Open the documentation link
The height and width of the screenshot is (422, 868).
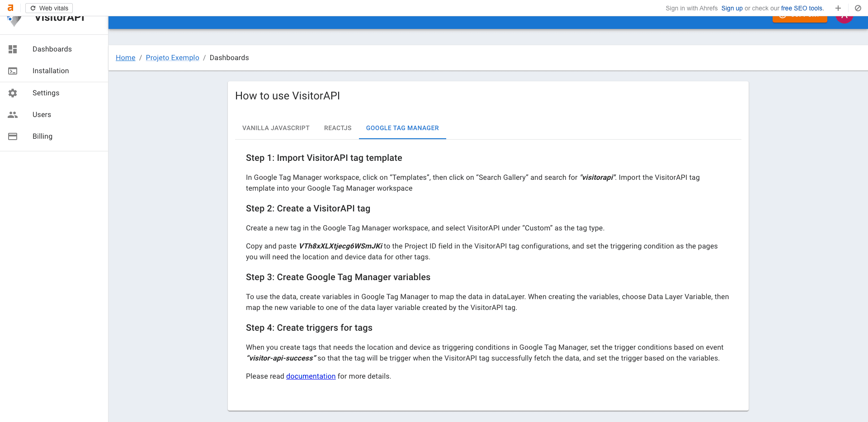[311, 376]
